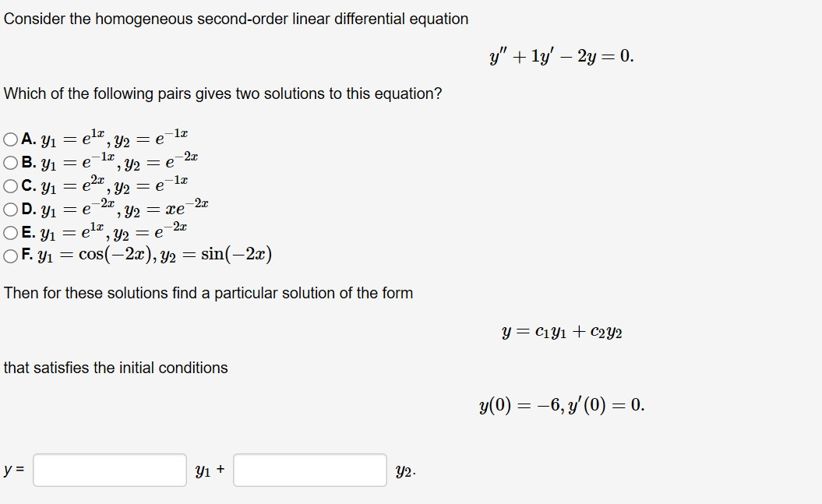The image size is (822, 504).
Task: Select answer option C
Action: tap(9, 184)
